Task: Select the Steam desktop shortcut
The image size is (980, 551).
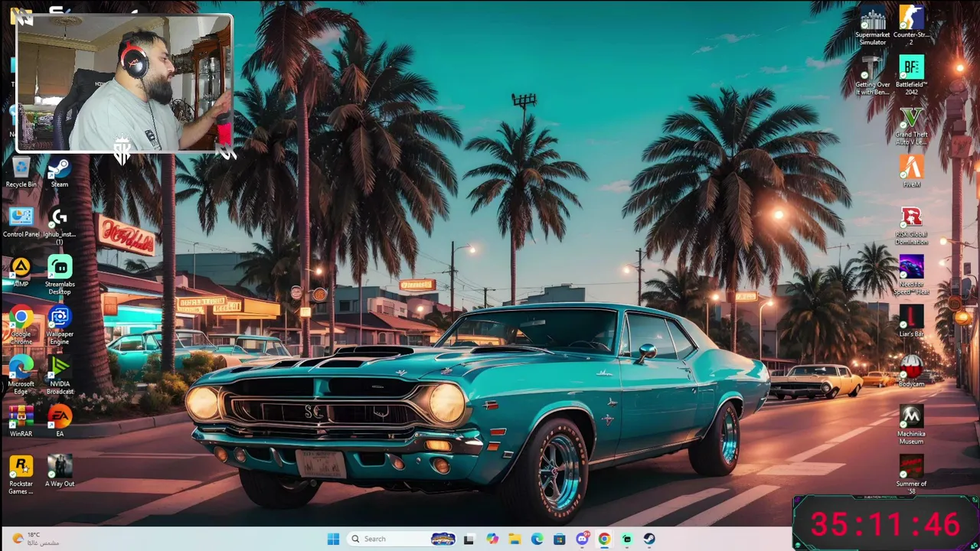Action: 59,171
